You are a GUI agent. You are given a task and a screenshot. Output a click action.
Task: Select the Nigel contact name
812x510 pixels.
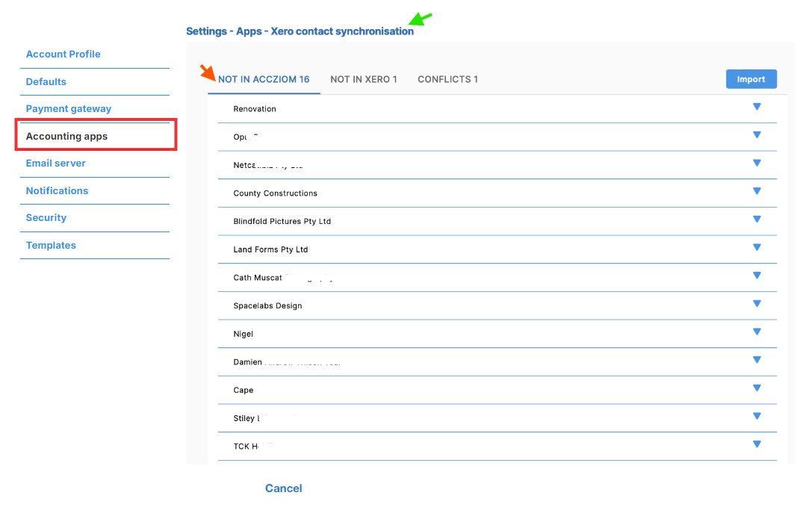[243, 334]
